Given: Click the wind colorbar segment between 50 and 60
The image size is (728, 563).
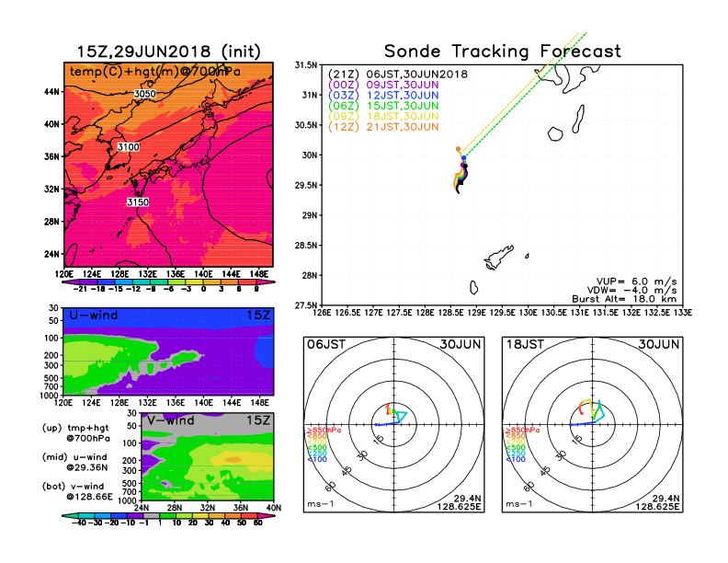Looking at the screenshot, I should 250,515.
